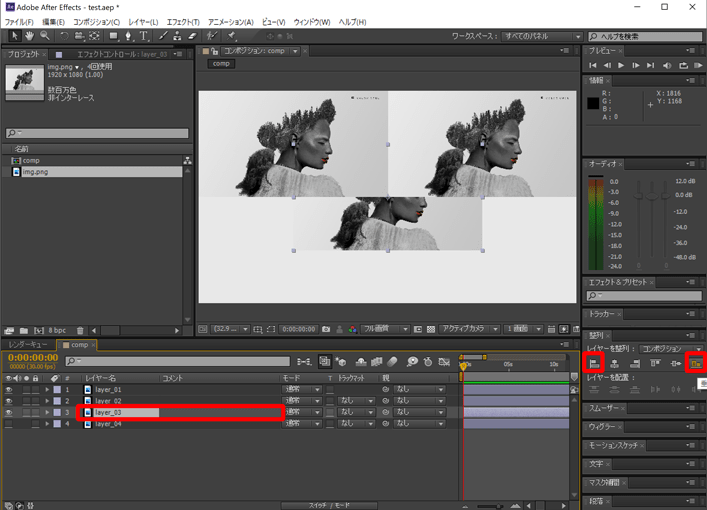Image resolution: width=707 pixels, height=510 pixels.
Task: Hide layer_02 with eye toggle
Action: [x=9, y=401]
